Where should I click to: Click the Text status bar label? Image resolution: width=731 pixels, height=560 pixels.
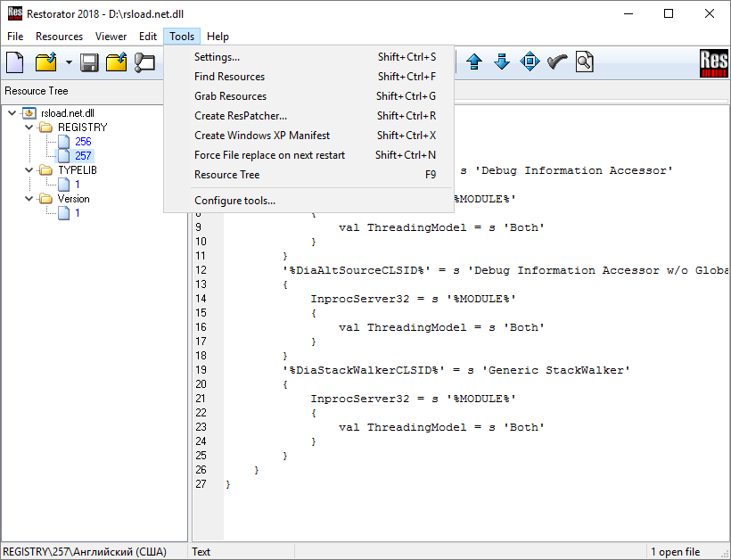tap(201, 552)
